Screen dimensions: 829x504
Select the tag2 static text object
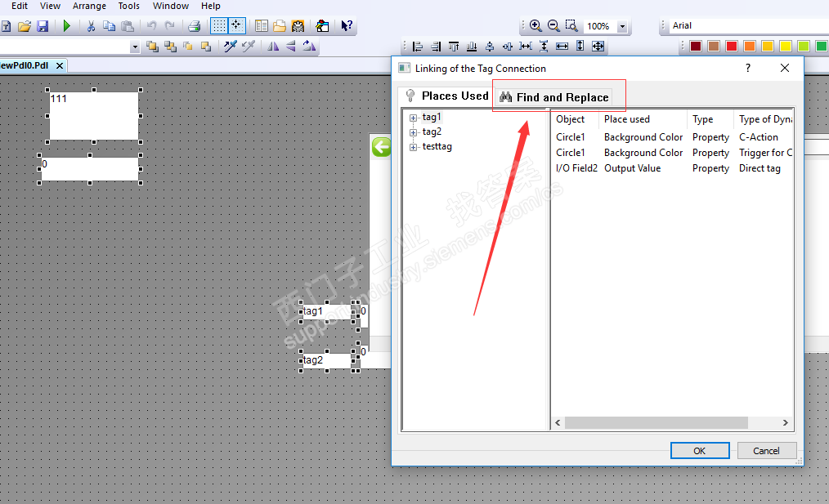coord(327,360)
